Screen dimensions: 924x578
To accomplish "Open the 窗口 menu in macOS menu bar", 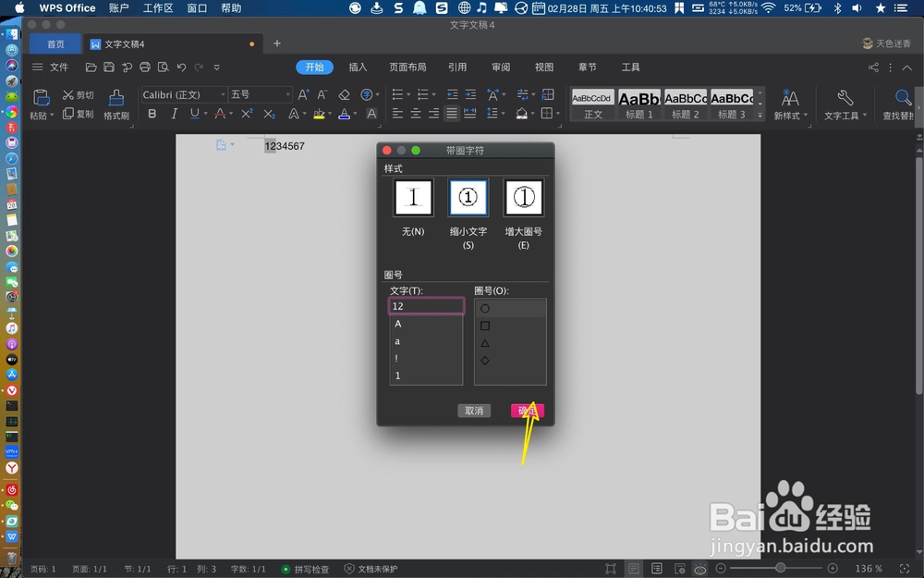I will (x=197, y=8).
